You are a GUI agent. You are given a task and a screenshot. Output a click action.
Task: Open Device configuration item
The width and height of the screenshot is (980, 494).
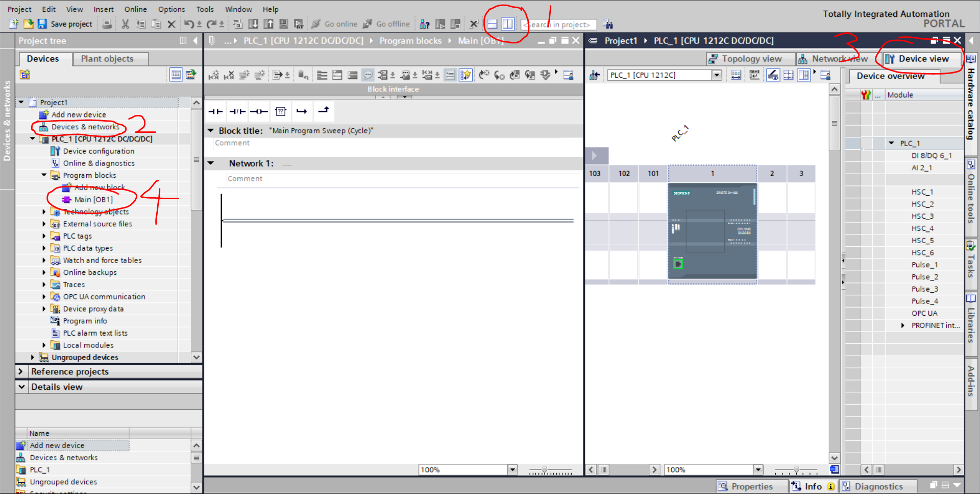99,151
